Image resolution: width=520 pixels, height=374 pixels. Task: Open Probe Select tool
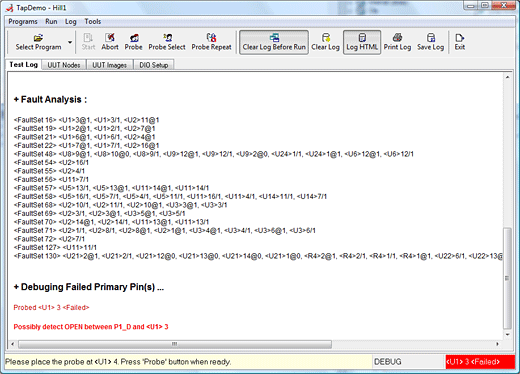(167, 42)
